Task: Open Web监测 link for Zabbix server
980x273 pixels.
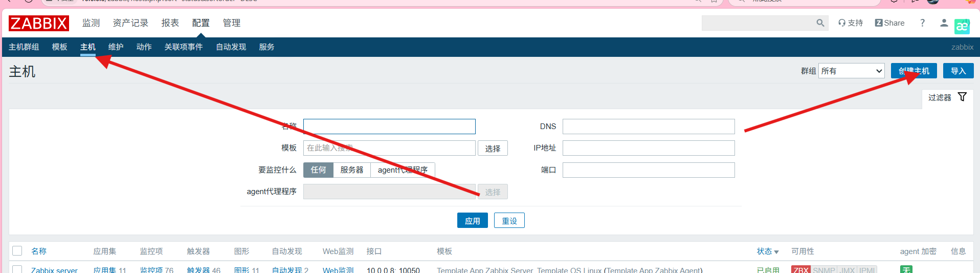Action: point(338,270)
